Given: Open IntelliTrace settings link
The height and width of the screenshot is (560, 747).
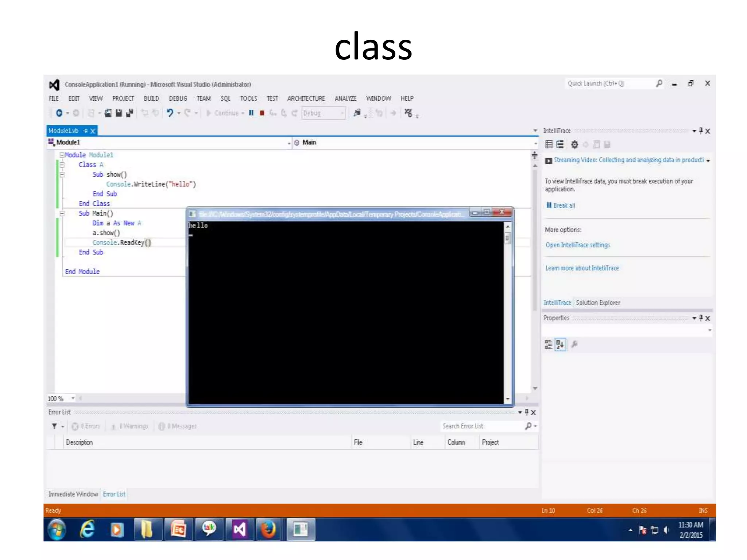Looking at the screenshot, I should click(577, 245).
